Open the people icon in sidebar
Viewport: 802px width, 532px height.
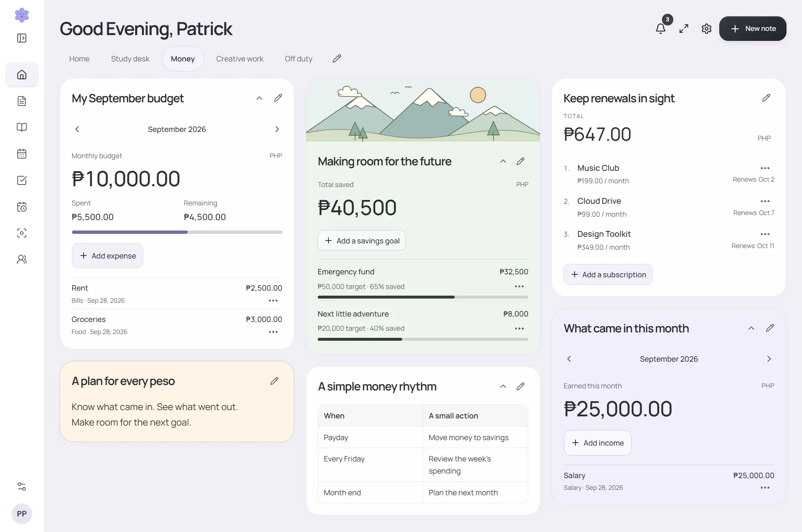22,259
